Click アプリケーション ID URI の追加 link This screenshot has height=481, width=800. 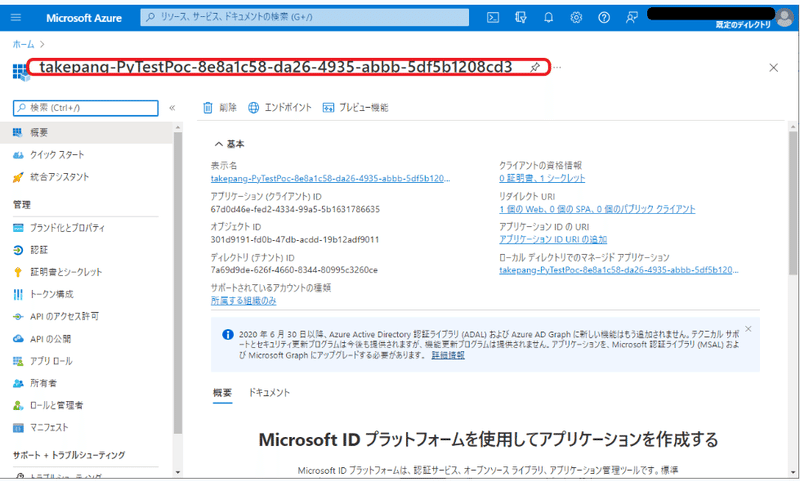553,239
